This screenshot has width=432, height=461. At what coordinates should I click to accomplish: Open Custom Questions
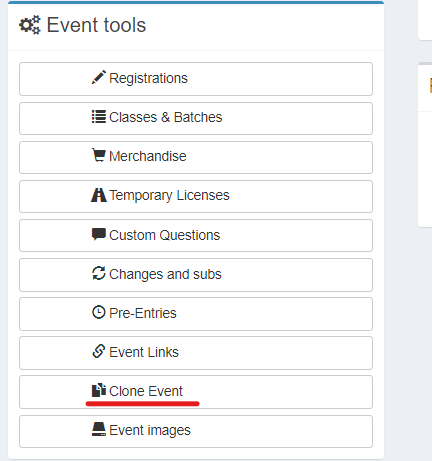[196, 236]
